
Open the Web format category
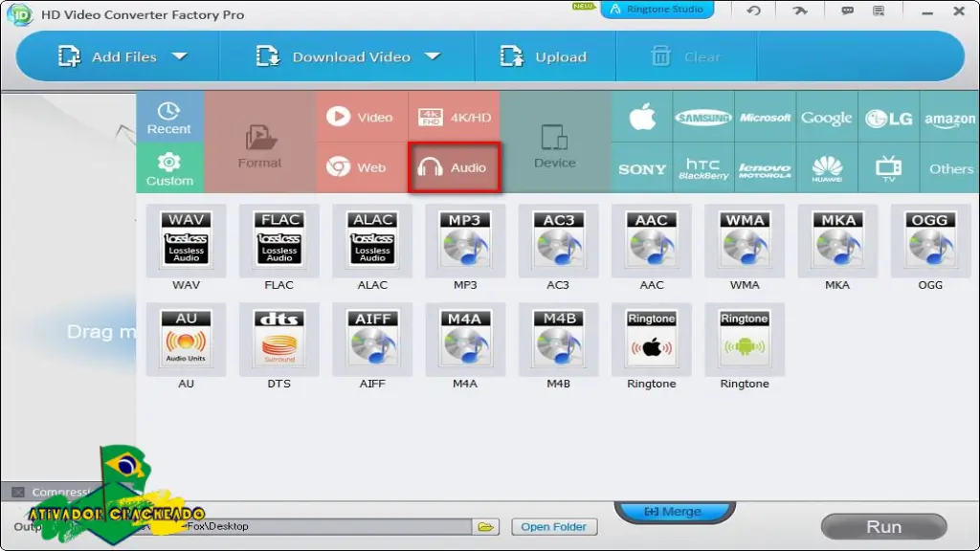[362, 167]
